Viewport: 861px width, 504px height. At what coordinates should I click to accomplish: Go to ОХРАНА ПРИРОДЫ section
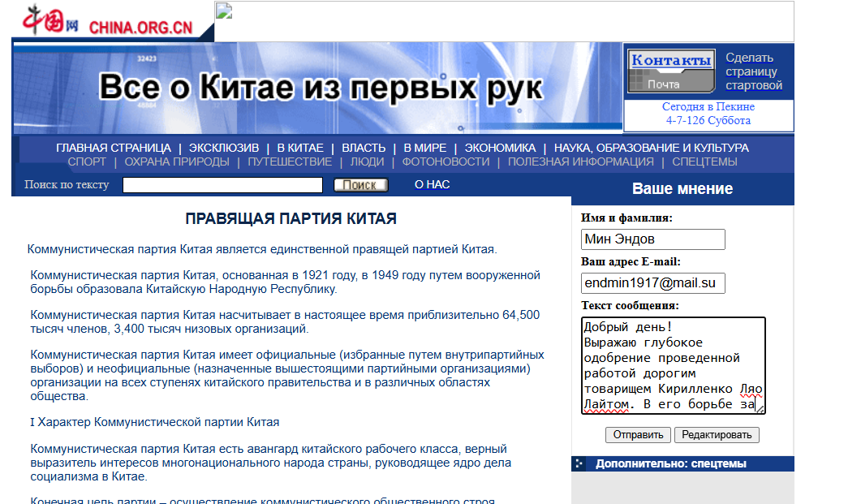coord(177,162)
